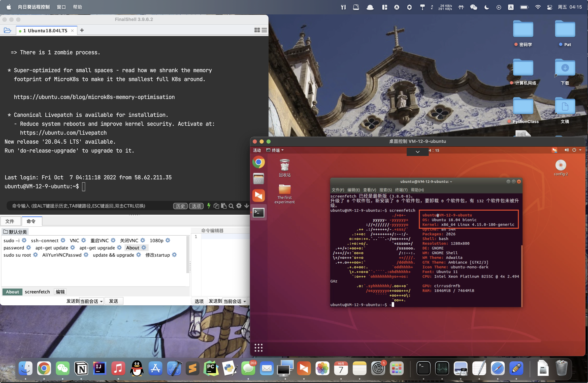Select the 默认分类 command category

pyautogui.click(x=15, y=232)
